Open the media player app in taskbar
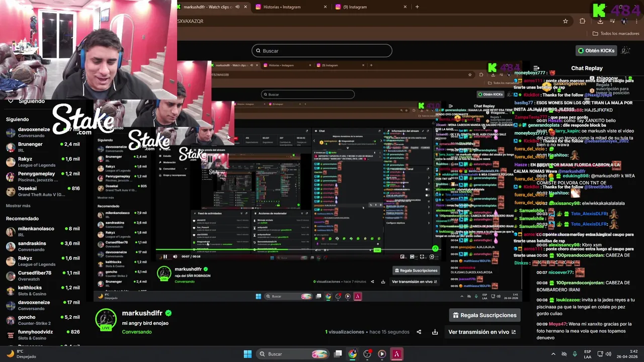644x362 pixels. [x=382, y=354]
